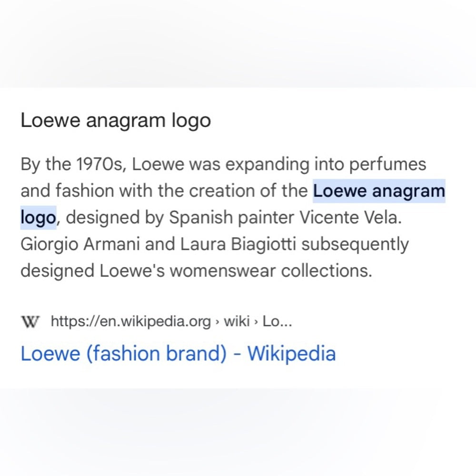Click the word 'expanding' in the first line
This screenshot has width=476, height=476.
pyautogui.click(x=269, y=165)
